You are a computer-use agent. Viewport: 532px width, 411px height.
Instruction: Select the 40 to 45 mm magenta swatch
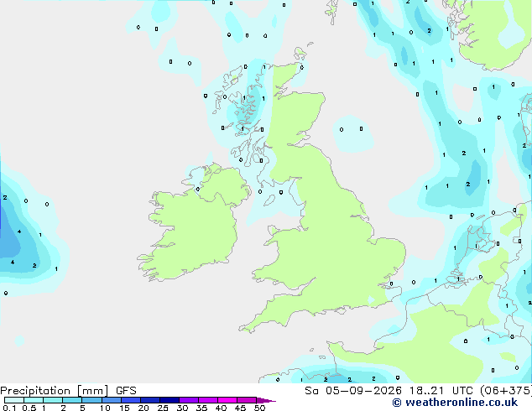(x=227, y=400)
